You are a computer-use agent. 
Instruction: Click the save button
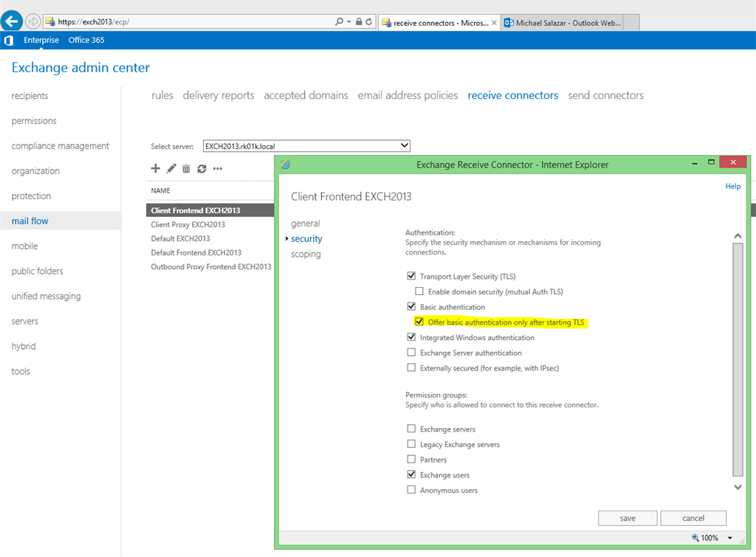tap(628, 518)
